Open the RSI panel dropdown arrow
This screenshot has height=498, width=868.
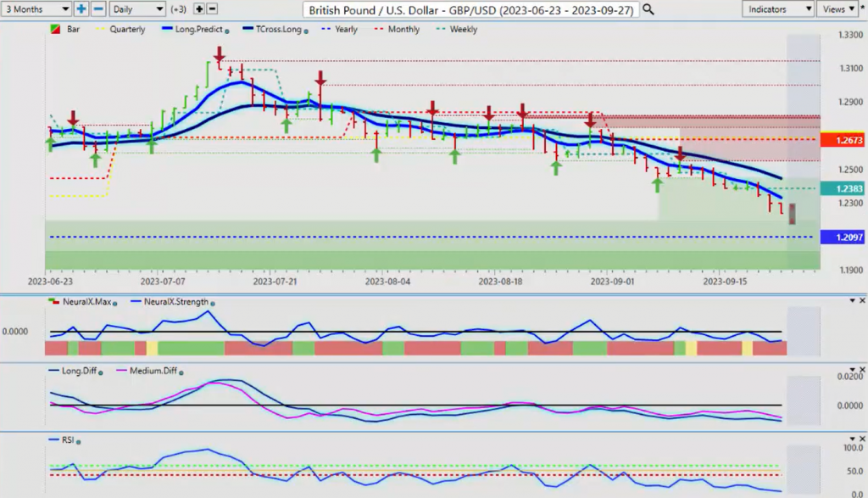pyautogui.click(x=853, y=439)
